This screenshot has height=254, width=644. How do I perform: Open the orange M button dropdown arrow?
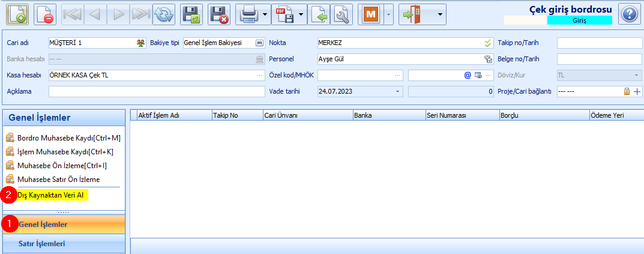pyautogui.click(x=388, y=14)
